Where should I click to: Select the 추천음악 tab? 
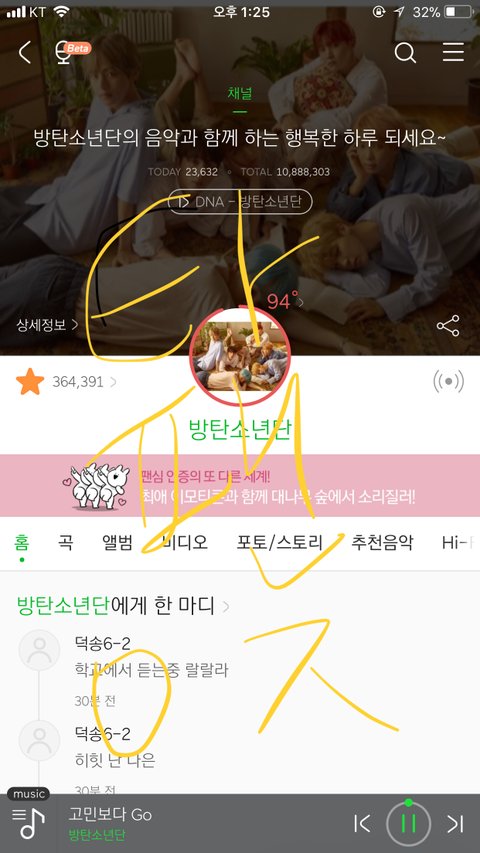pyautogui.click(x=381, y=542)
